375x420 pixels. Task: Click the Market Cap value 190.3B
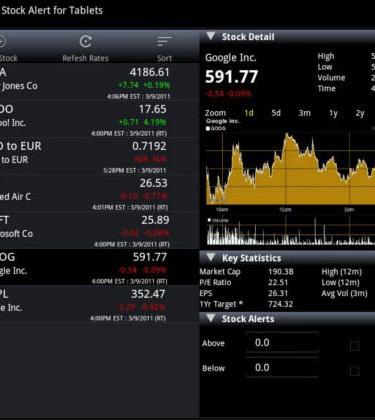pyautogui.click(x=281, y=272)
